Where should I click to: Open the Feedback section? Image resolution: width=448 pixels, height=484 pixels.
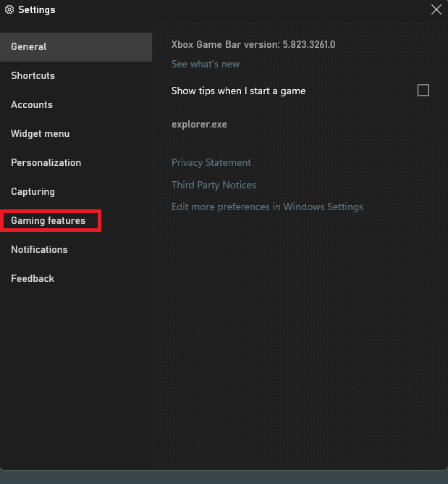tap(76, 279)
